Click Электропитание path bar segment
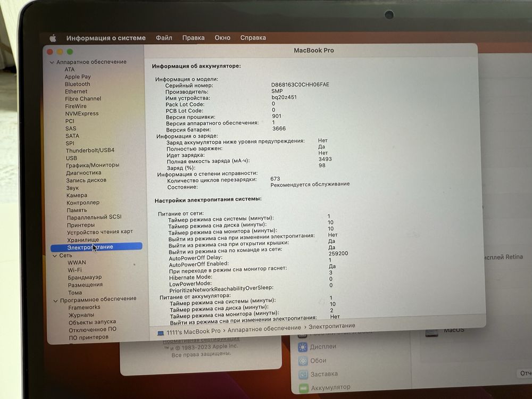 pyautogui.click(x=332, y=326)
